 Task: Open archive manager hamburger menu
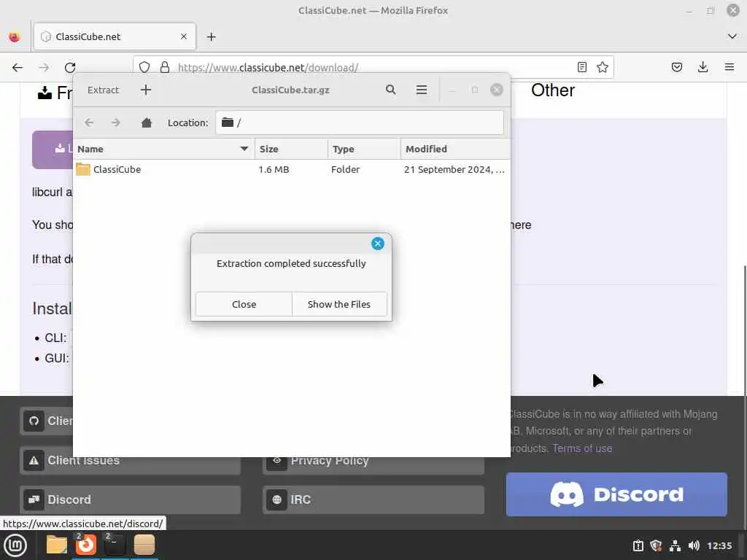pos(422,90)
